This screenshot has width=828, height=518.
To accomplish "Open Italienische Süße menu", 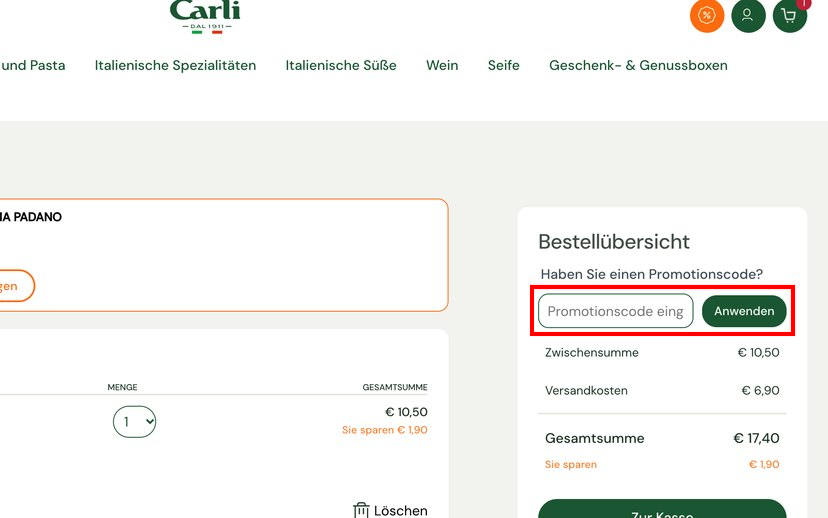I will point(341,65).
